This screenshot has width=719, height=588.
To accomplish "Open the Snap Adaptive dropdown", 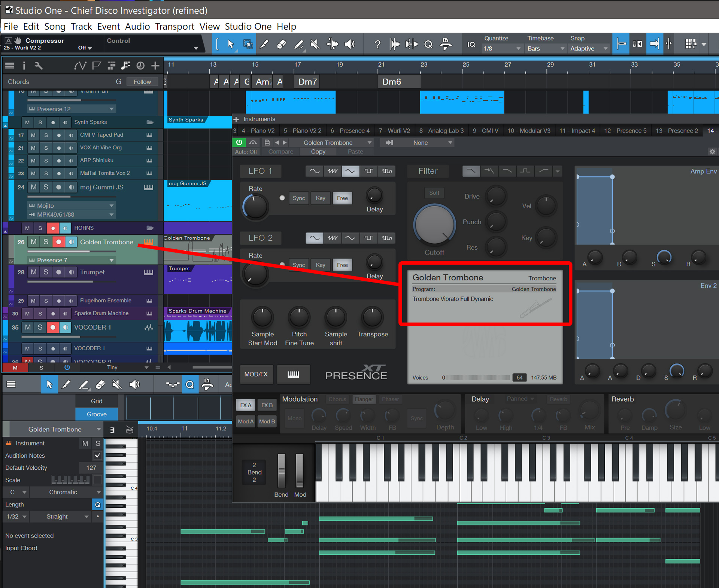I will tap(589, 49).
